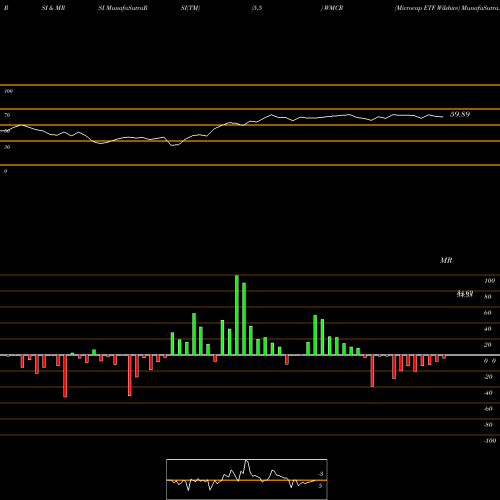Click the SI & MR header text
This screenshot has width=500, height=500.
(53, 8)
